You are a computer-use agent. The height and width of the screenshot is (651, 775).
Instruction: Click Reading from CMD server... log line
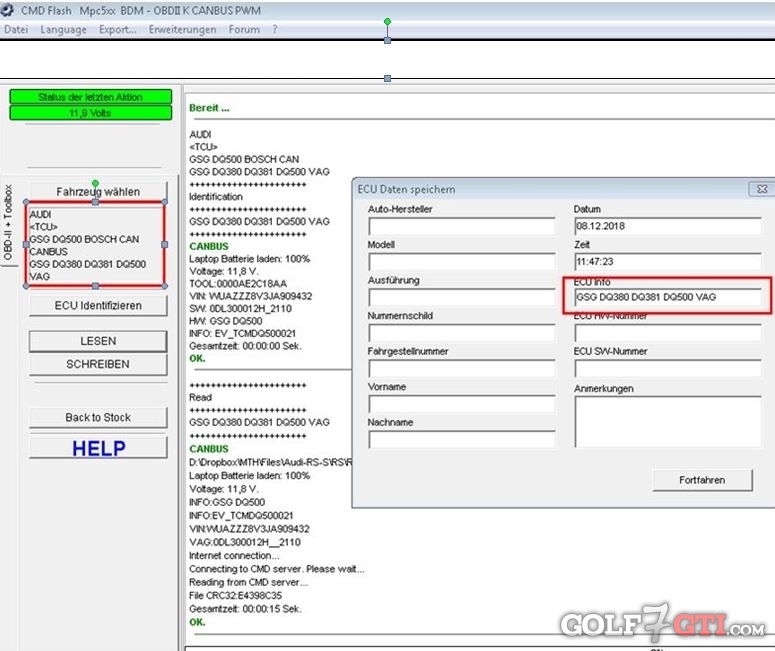[x=248, y=582]
